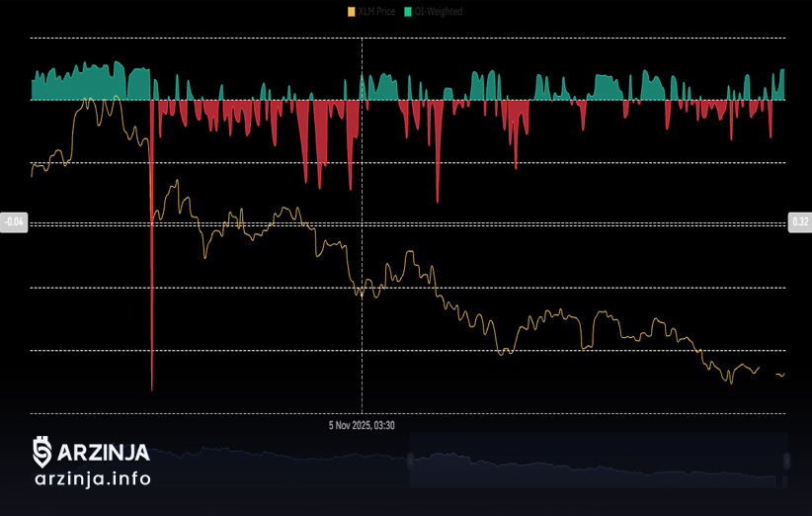Viewport: 812px width, 516px height.
Task: Click the -0.04 left axis value label
Action: [14, 222]
